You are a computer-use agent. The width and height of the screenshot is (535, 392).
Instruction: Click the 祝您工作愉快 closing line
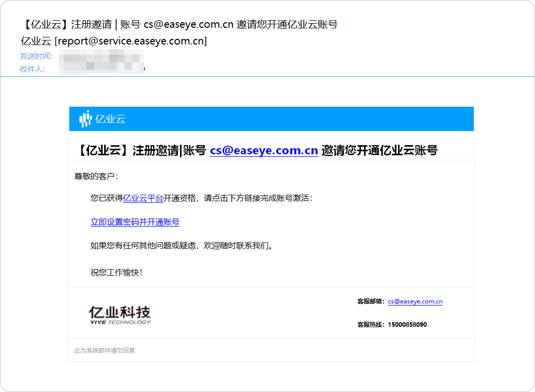pos(116,273)
